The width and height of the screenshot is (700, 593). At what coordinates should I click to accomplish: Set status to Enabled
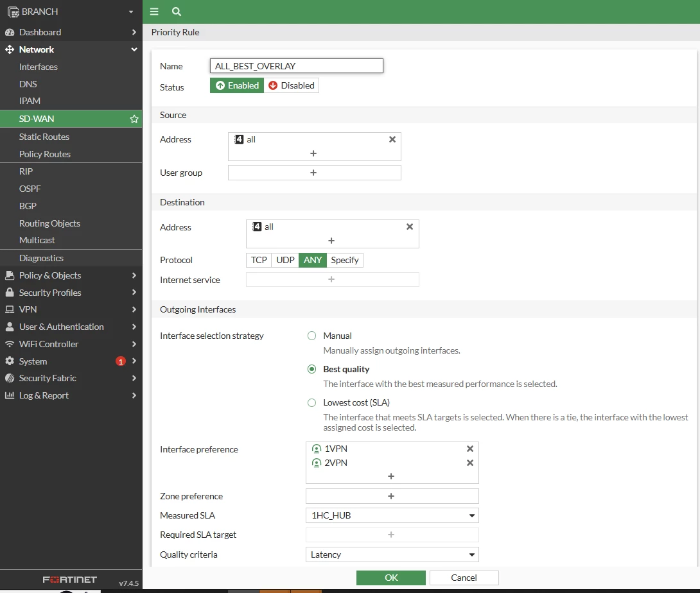click(x=237, y=85)
